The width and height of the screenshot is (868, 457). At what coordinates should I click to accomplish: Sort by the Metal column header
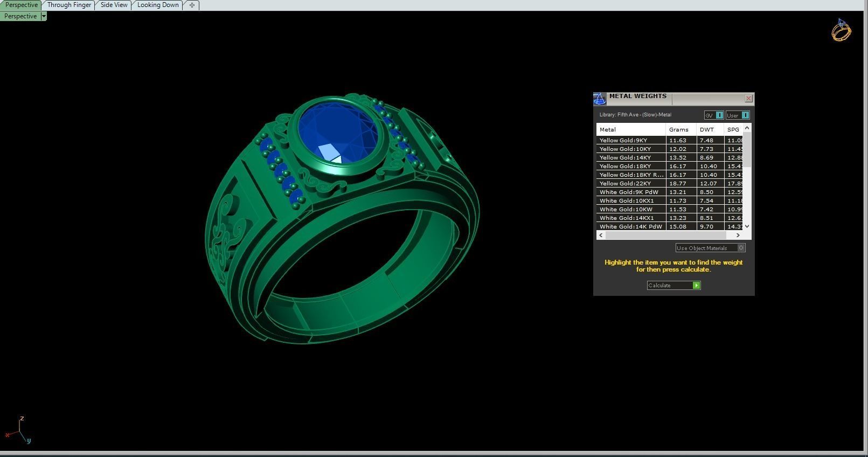click(x=631, y=129)
